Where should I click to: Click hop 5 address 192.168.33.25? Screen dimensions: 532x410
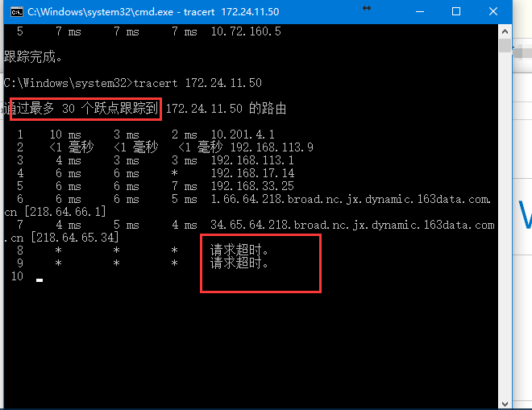click(252, 186)
